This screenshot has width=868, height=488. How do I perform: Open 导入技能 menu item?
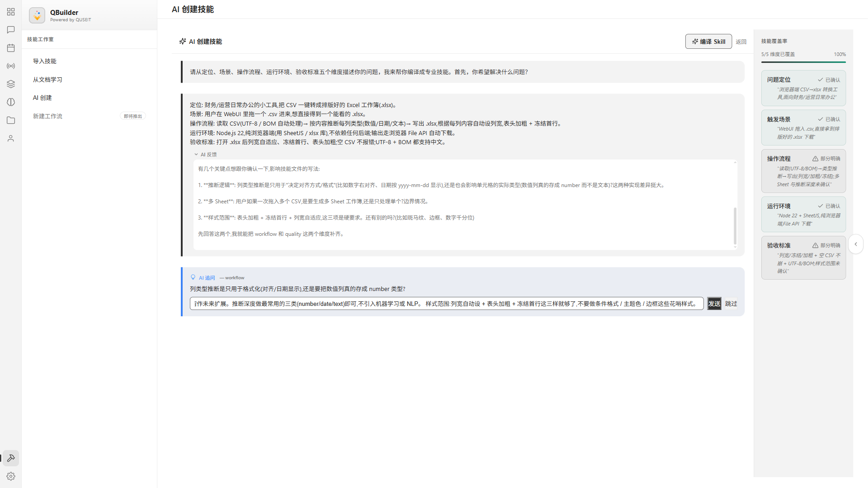(89, 61)
